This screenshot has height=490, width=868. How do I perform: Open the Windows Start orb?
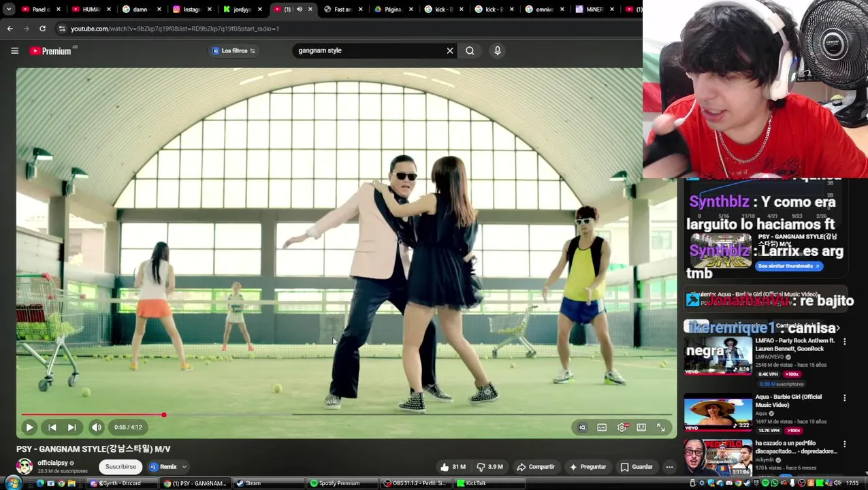13,483
